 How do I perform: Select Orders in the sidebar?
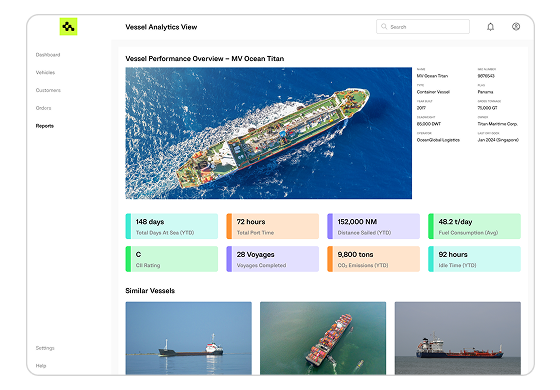click(44, 108)
